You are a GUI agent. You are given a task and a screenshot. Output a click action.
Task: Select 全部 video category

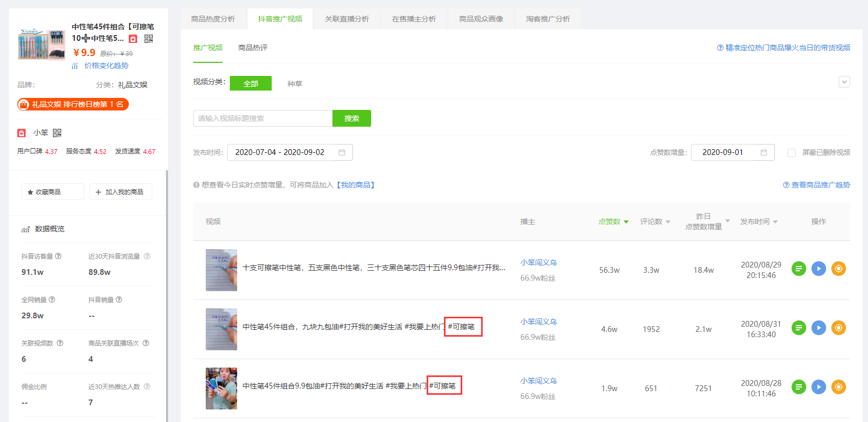(251, 83)
